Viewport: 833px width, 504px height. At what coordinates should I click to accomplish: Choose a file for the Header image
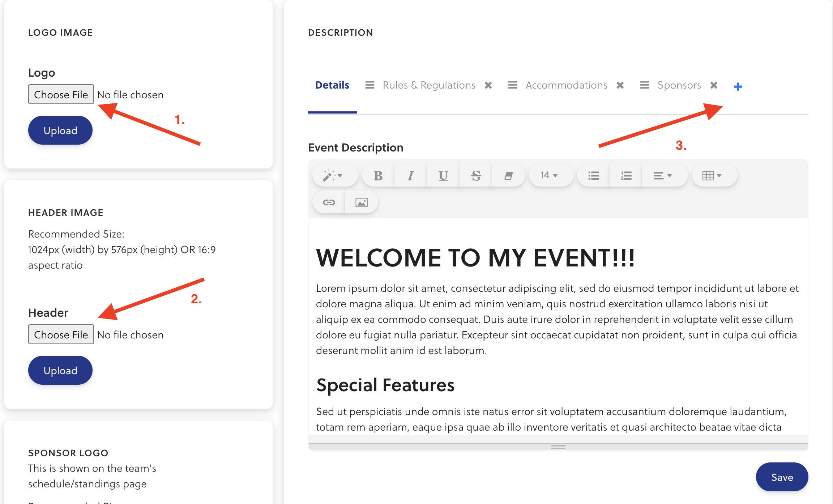pos(61,334)
